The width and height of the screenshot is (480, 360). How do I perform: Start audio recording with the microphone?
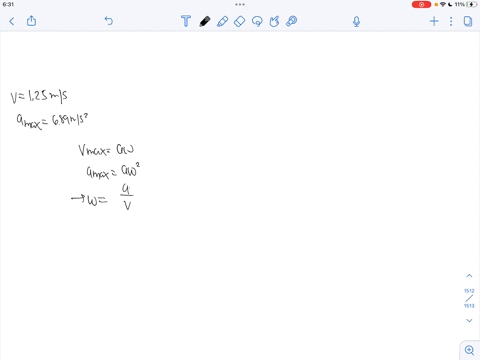pos(356,22)
